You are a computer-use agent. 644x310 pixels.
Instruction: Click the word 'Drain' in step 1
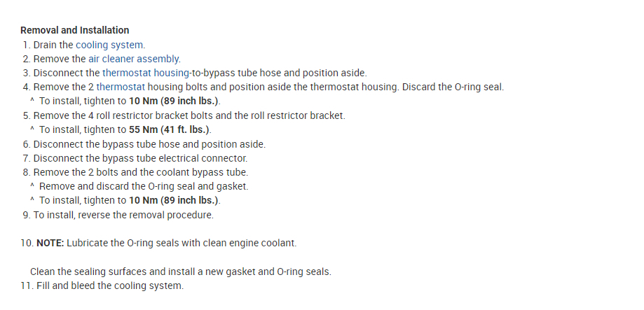pyautogui.click(x=46, y=45)
